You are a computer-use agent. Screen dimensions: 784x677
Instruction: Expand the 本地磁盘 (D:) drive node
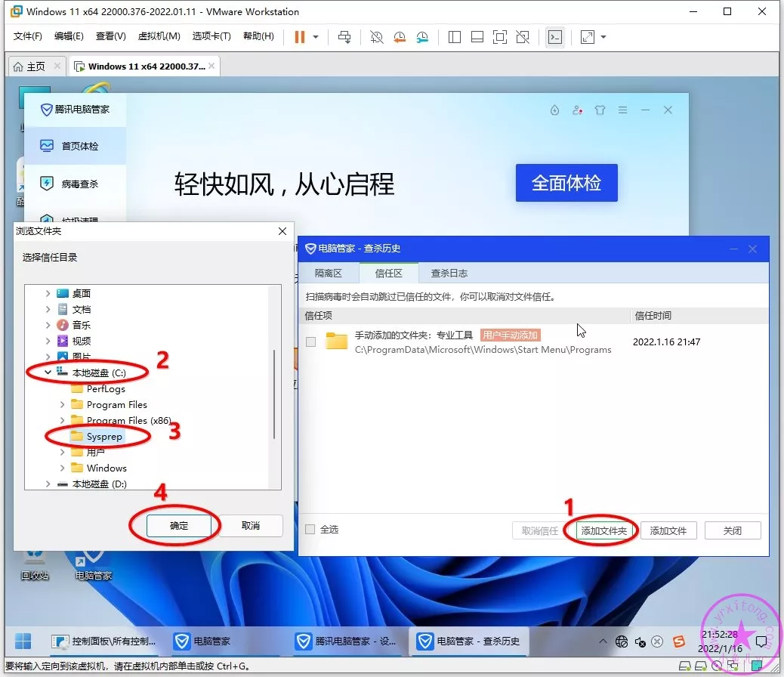click(x=48, y=484)
